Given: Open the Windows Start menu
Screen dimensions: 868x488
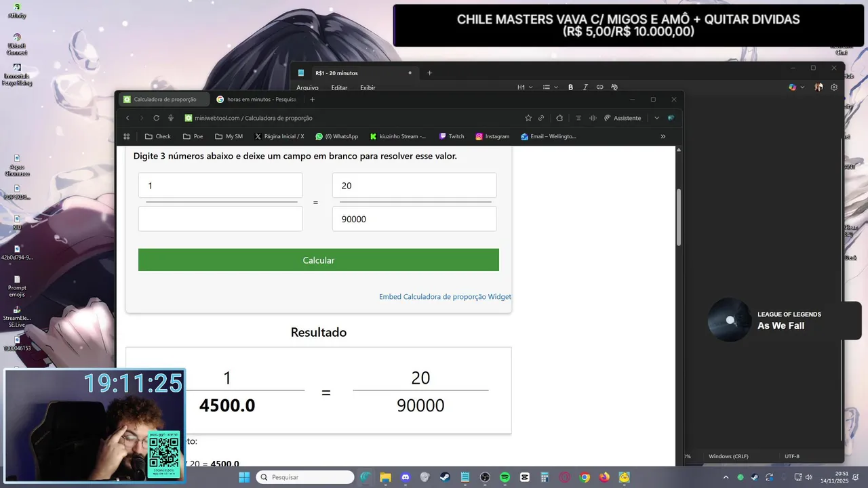Looking at the screenshot, I should [243, 477].
